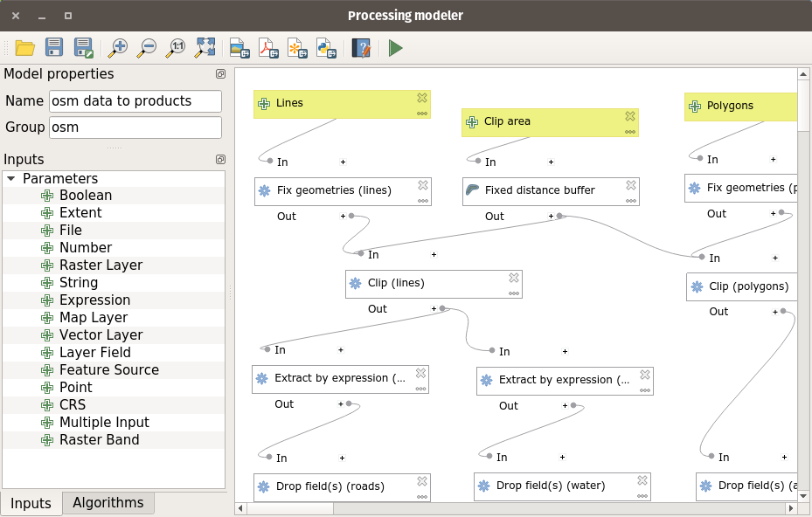The width and height of the screenshot is (812, 517).
Task: Zoom out of the model canvas
Action: click(147, 48)
